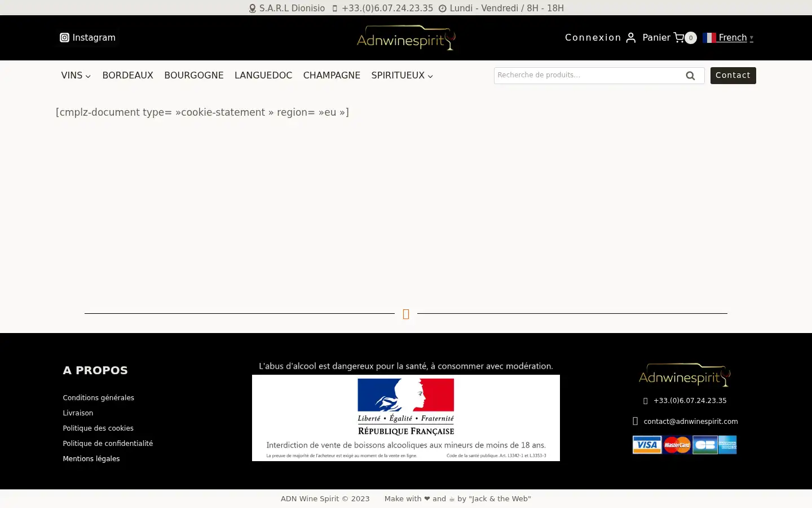This screenshot has height=508, width=812.
Task: Click top bar phone number text
Action: tap(387, 8)
